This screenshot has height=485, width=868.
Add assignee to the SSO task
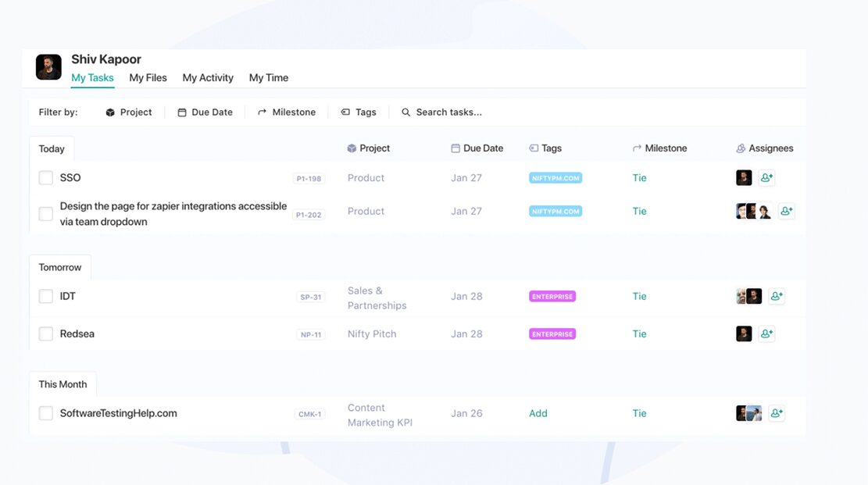[x=766, y=178]
